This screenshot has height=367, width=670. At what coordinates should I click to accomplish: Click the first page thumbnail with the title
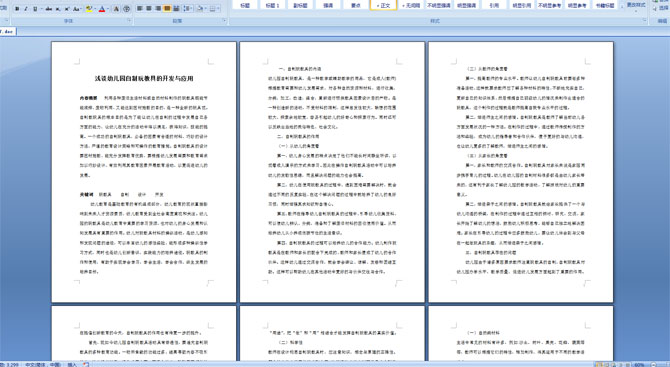(144, 172)
